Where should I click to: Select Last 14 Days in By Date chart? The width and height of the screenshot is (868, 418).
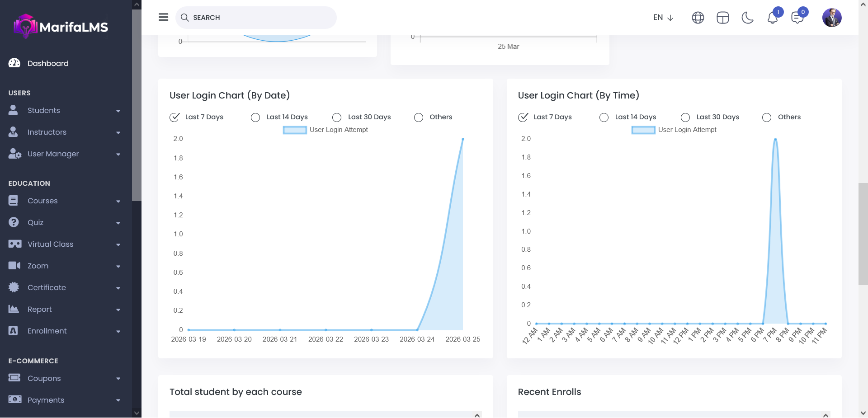(x=255, y=117)
